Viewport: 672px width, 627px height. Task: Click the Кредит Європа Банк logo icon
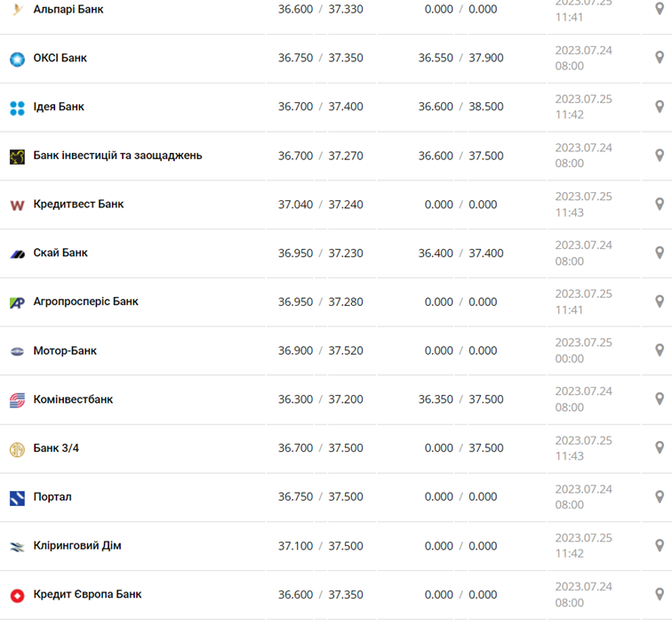pyautogui.click(x=17, y=596)
